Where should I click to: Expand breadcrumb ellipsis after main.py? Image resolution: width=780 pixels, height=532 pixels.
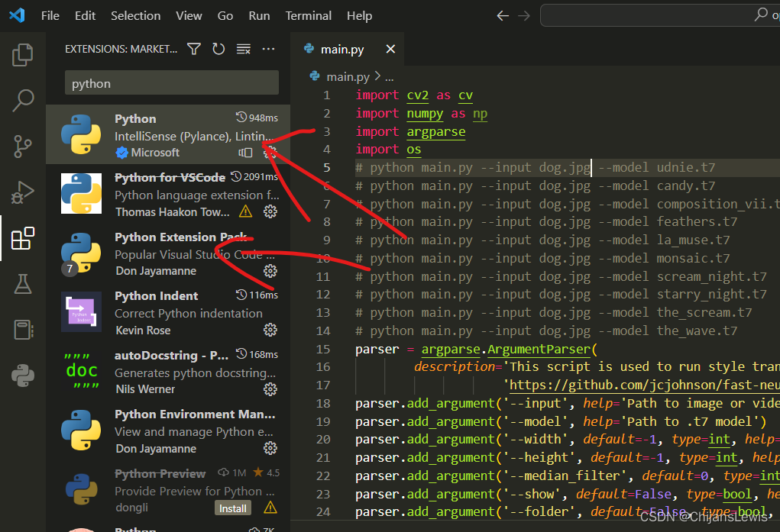390,76
